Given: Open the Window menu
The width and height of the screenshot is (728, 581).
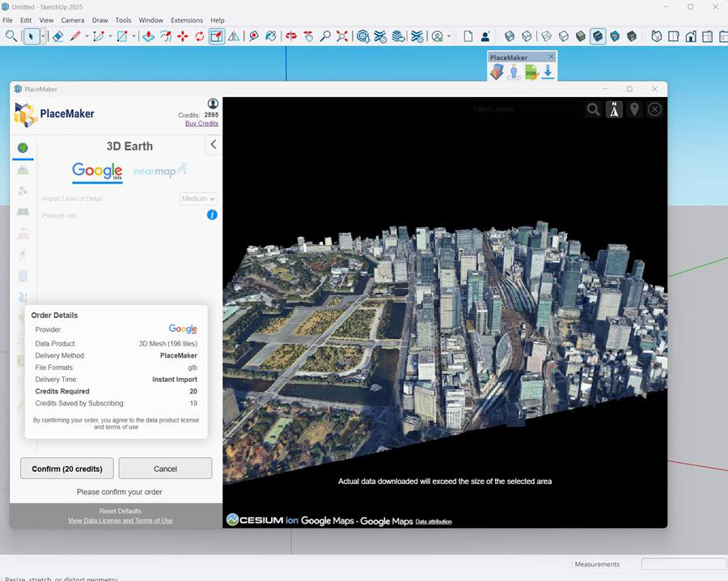Looking at the screenshot, I should [x=151, y=20].
